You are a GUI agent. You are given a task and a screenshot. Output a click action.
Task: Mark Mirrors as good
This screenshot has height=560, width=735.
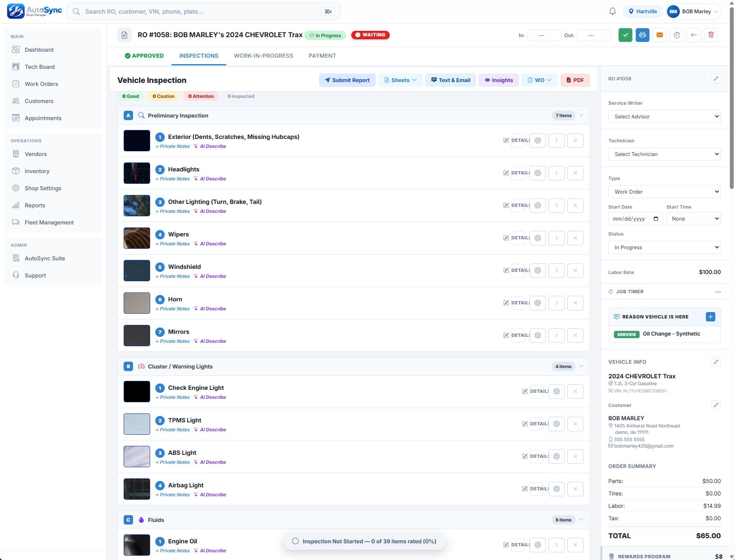(538, 336)
